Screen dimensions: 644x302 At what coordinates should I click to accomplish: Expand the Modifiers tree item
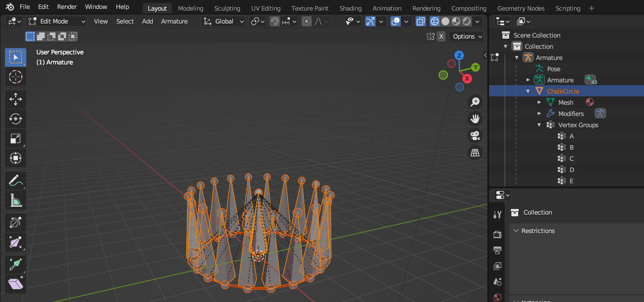(x=539, y=114)
